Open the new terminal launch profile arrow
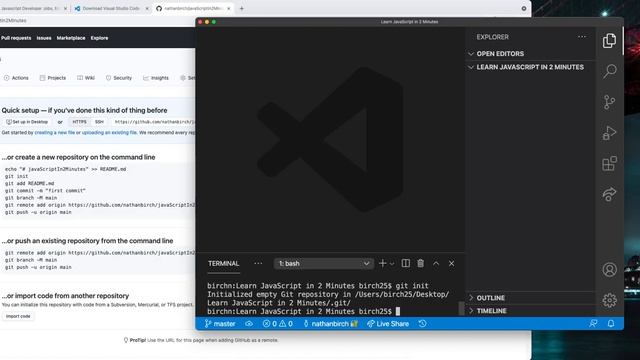Screen dimensions: 640x360 point(392,264)
